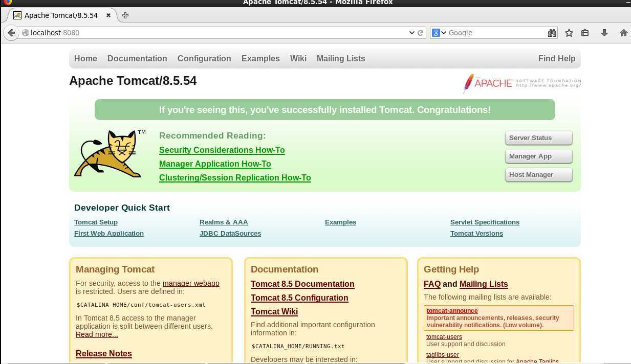Screen dimensions: 631x364
Task: Open the tomcat-announce mailing list link
Action: click(x=452, y=311)
